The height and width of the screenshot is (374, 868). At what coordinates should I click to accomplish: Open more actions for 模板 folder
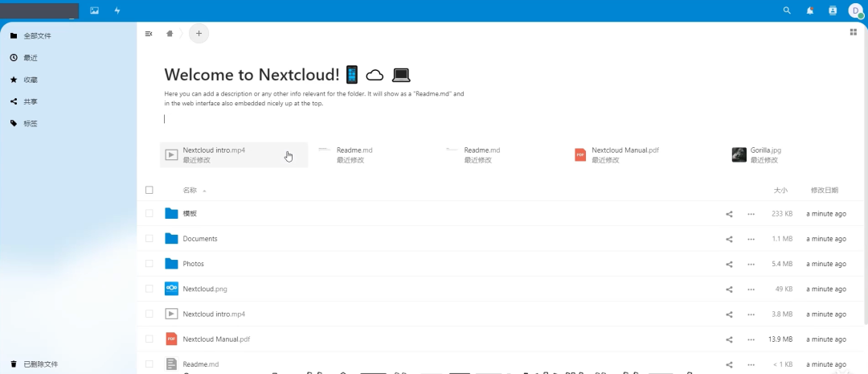[751, 214]
